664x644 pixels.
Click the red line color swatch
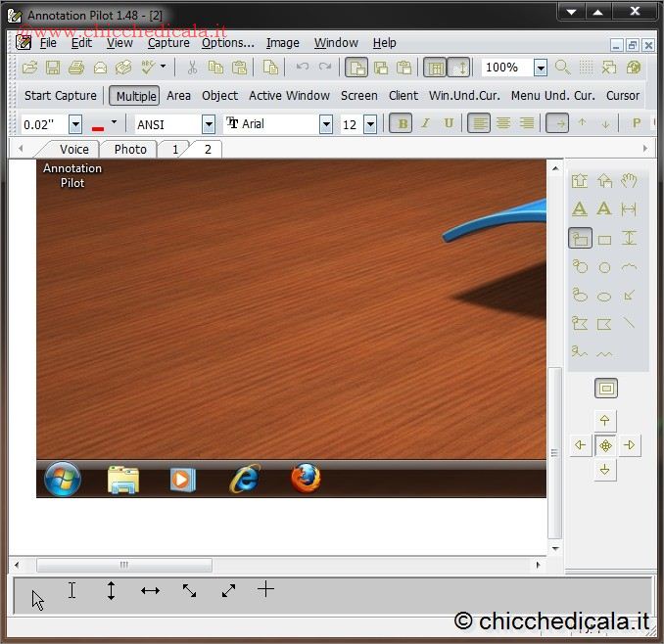(x=98, y=125)
